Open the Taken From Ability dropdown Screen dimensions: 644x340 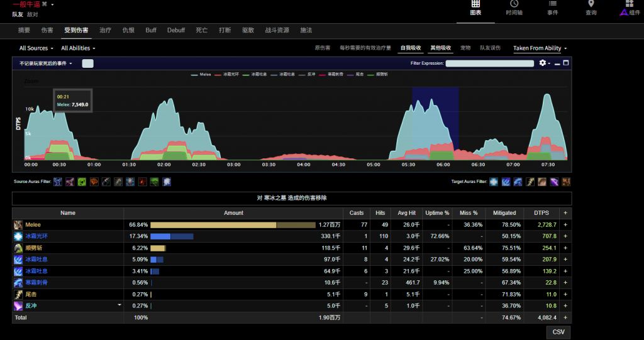pyautogui.click(x=540, y=48)
